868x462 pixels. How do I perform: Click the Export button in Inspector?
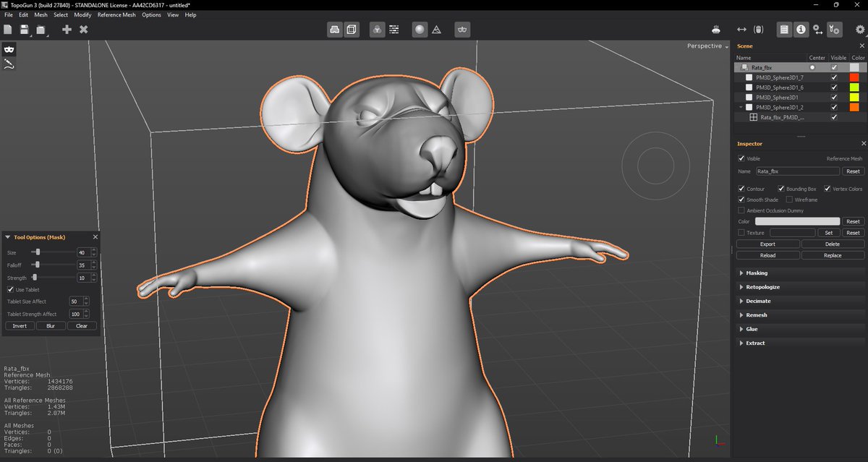(768, 244)
